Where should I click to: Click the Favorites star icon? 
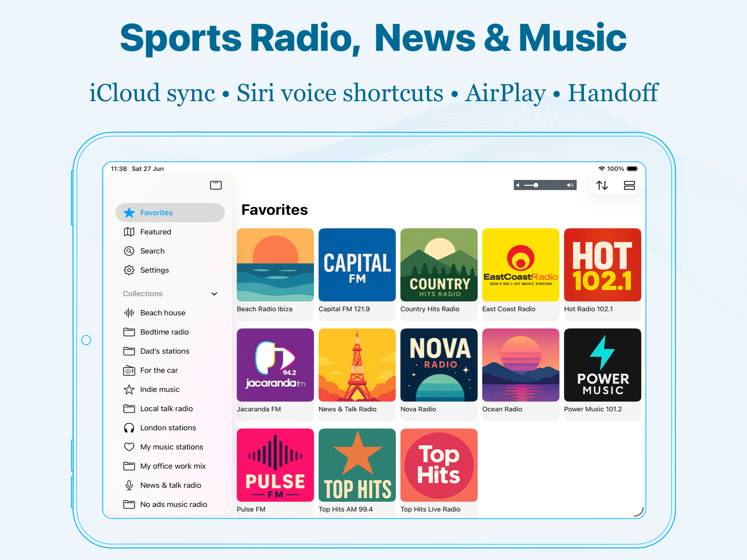129,212
